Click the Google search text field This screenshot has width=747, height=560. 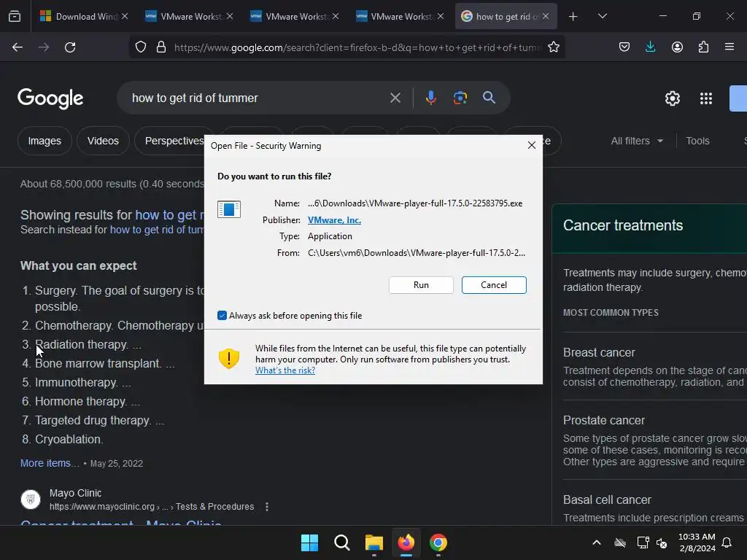(x=258, y=98)
